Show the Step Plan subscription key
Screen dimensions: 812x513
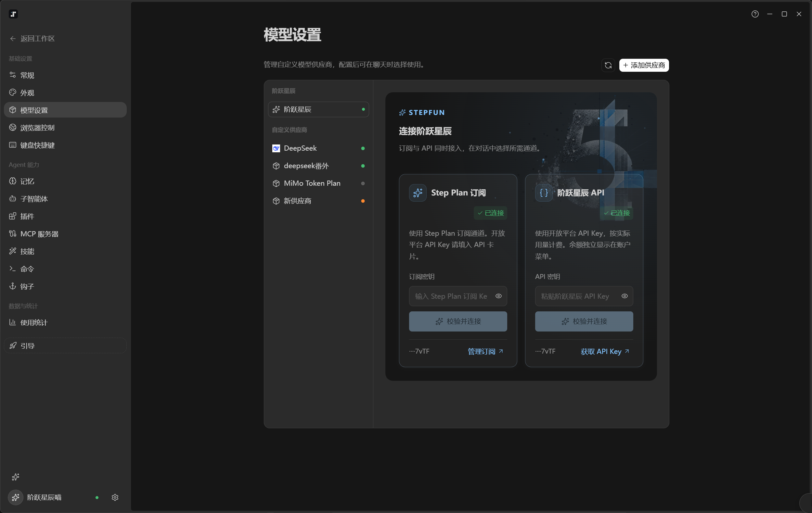tap(498, 296)
